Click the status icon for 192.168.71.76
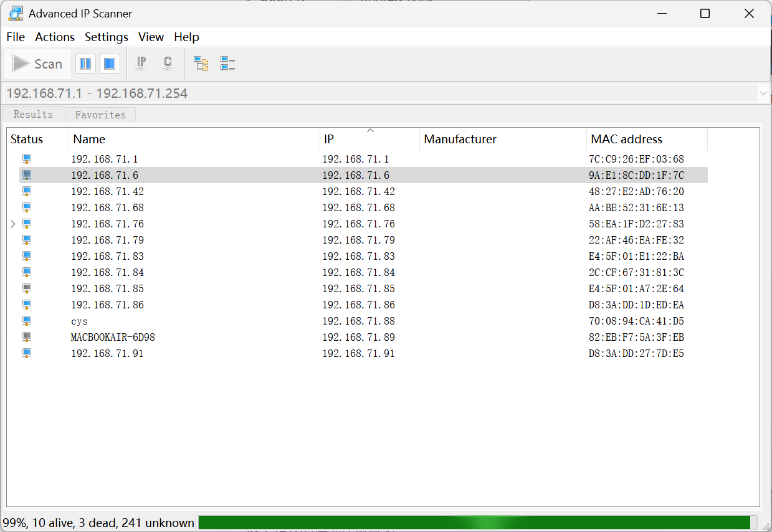 (x=27, y=224)
